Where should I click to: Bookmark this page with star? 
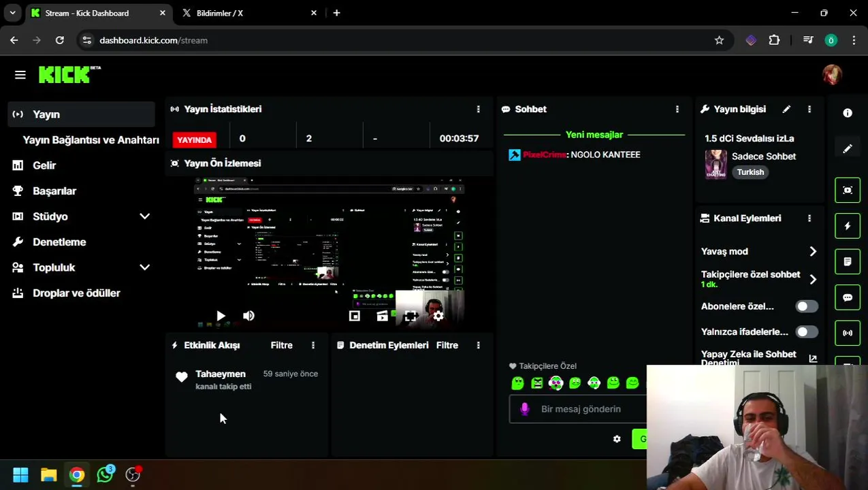click(x=719, y=40)
